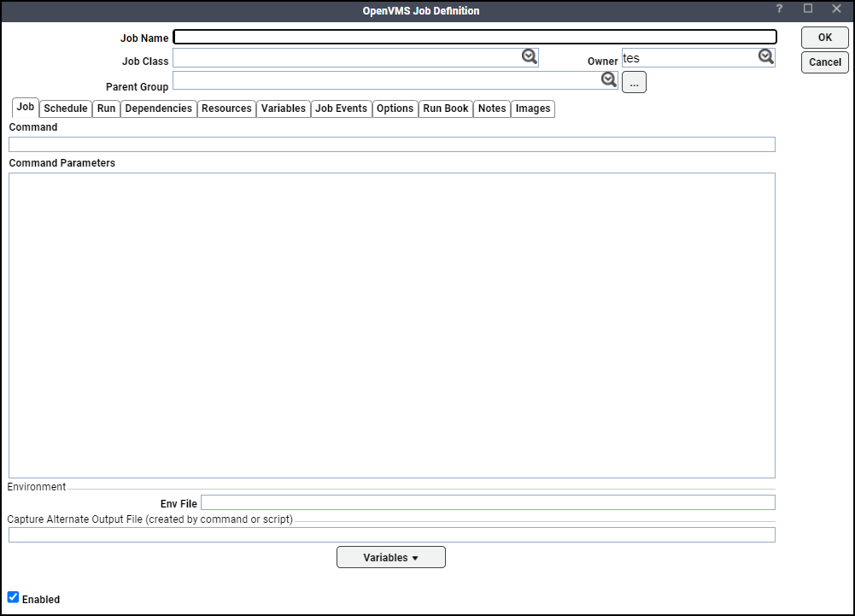
Task: Click the Job Class lookup magnifier icon
Action: [530, 57]
